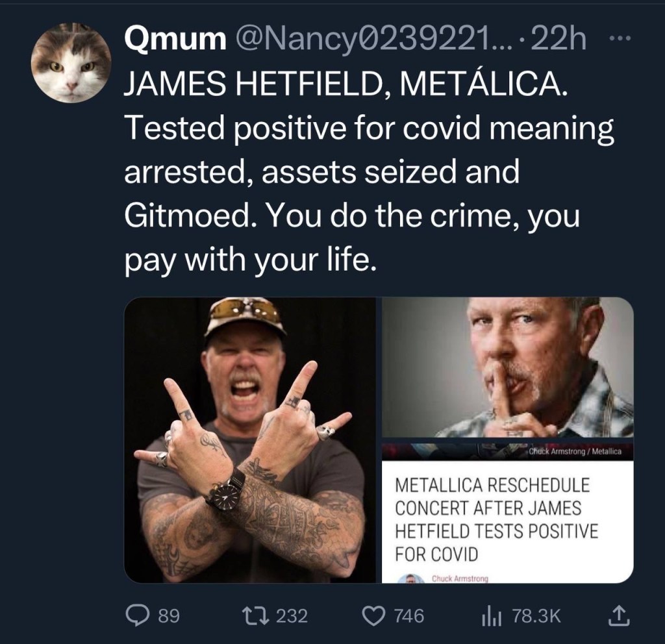
Task: Open the Qmum display name
Action: pos(175,40)
